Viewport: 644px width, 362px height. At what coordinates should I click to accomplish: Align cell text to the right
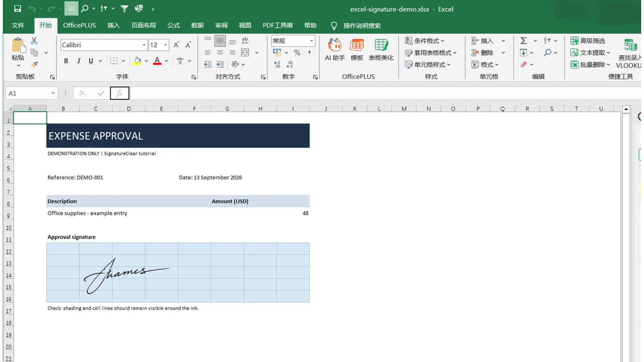[x=232, y=53]
